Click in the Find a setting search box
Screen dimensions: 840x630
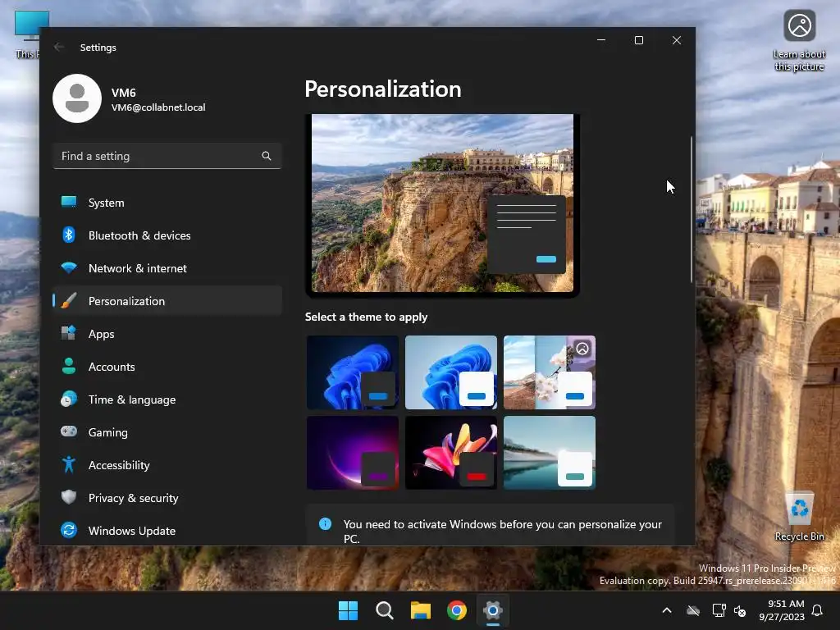point(167,156)
